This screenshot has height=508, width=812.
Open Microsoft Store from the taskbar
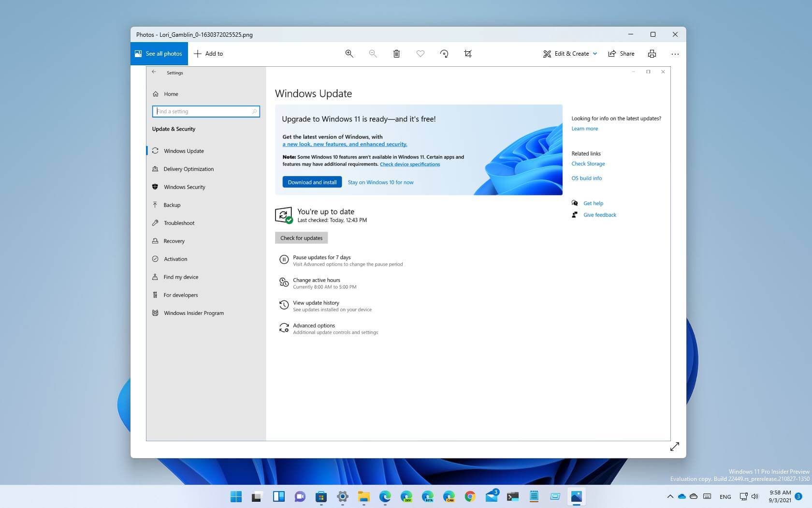point(321,496)
